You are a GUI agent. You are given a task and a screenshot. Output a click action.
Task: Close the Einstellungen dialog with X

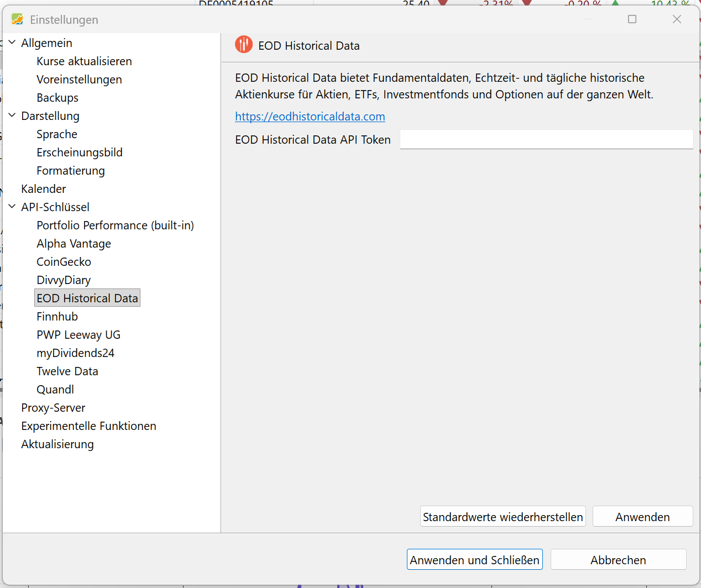pyautogui.click(x=677, y=19)
